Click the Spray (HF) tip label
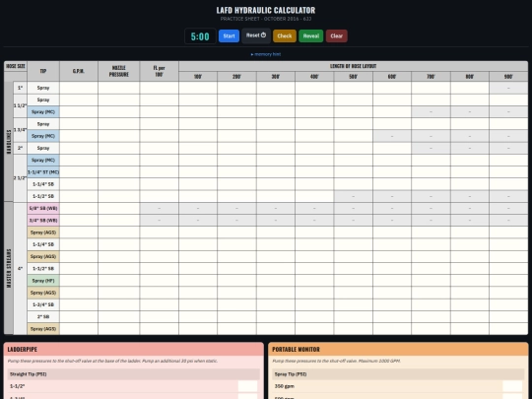This screenshot has height=399, width=532. point(43,281)
